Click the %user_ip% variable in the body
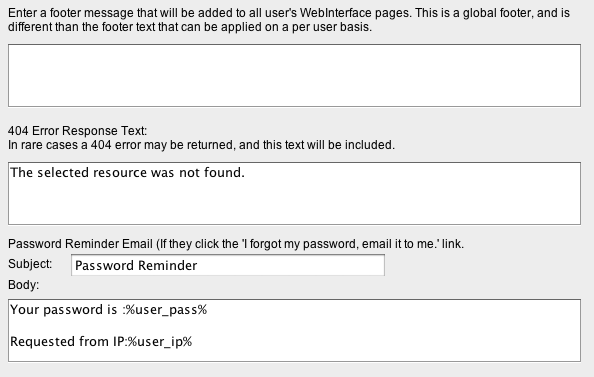The height and width of the screenshot is (377, 594). pos(160,342)
